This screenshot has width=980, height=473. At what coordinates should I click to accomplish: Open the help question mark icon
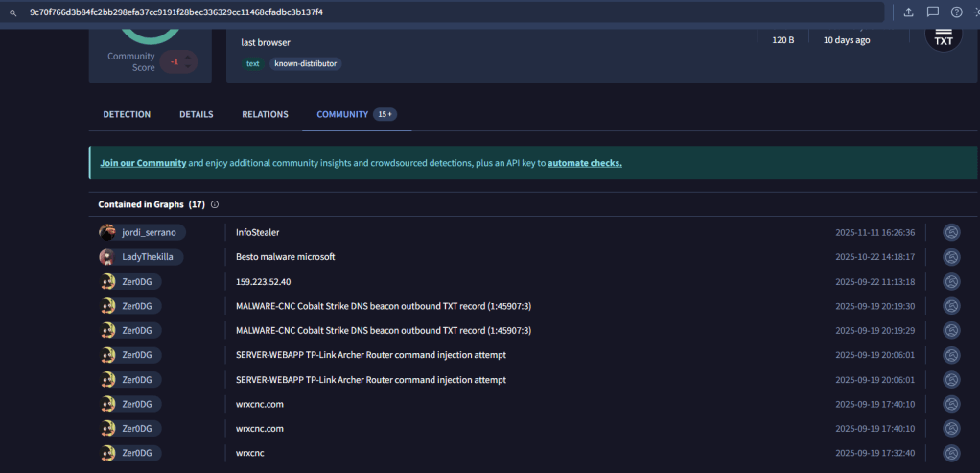point(956,12)
